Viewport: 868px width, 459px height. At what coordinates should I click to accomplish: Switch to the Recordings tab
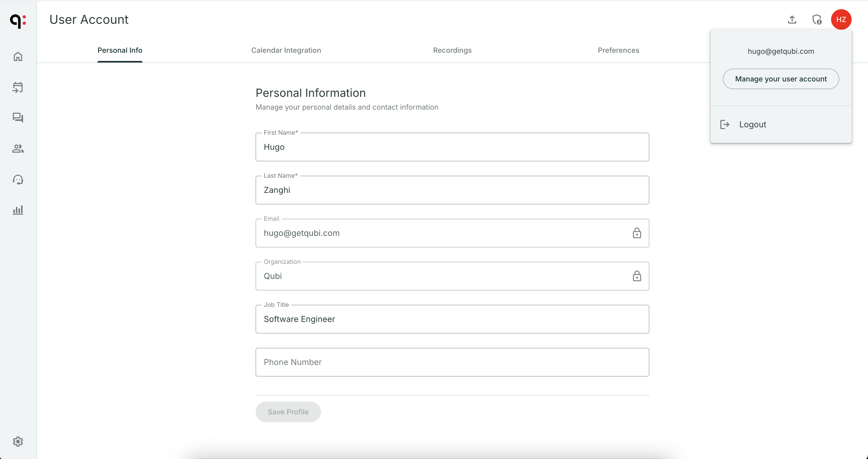pos(452,50)
